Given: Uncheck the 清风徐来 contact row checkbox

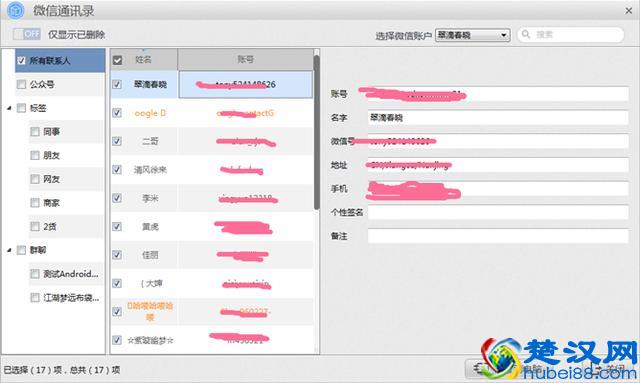Looking at the screenshot, I should point(117,170).
